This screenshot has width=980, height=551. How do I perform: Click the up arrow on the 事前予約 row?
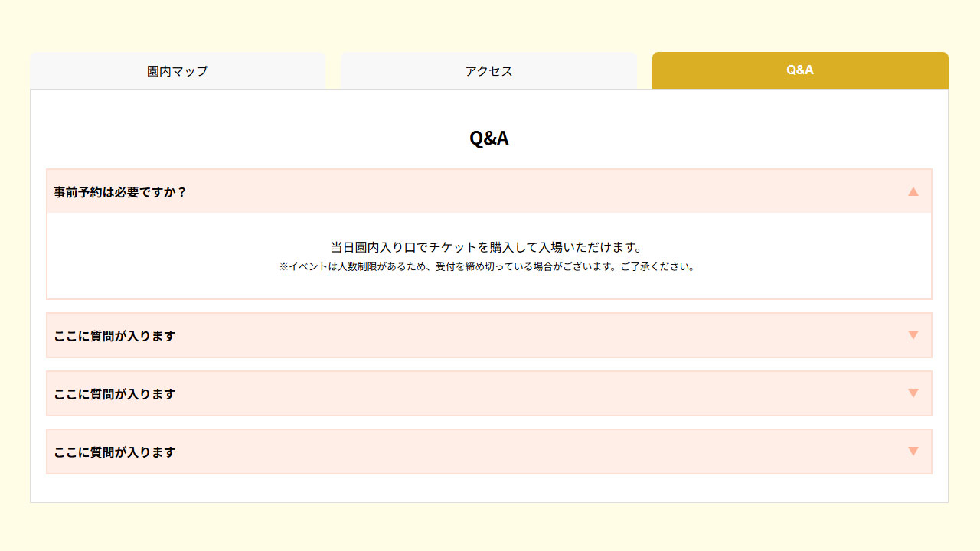pyautogui.click(x=913, y=191)
